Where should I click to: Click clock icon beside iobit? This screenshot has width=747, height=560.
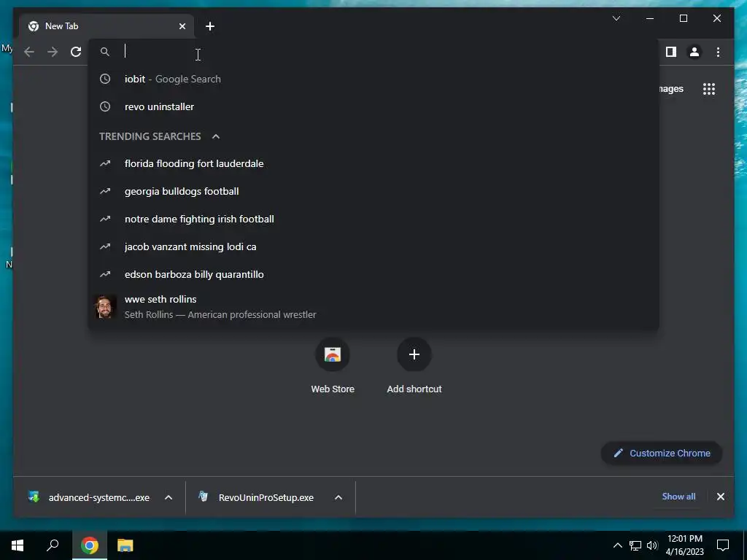[105, 79]
